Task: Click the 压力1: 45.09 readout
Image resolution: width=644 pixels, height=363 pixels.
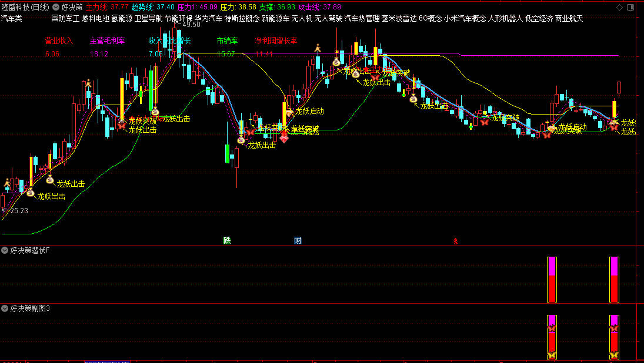Action: point(198,7)
